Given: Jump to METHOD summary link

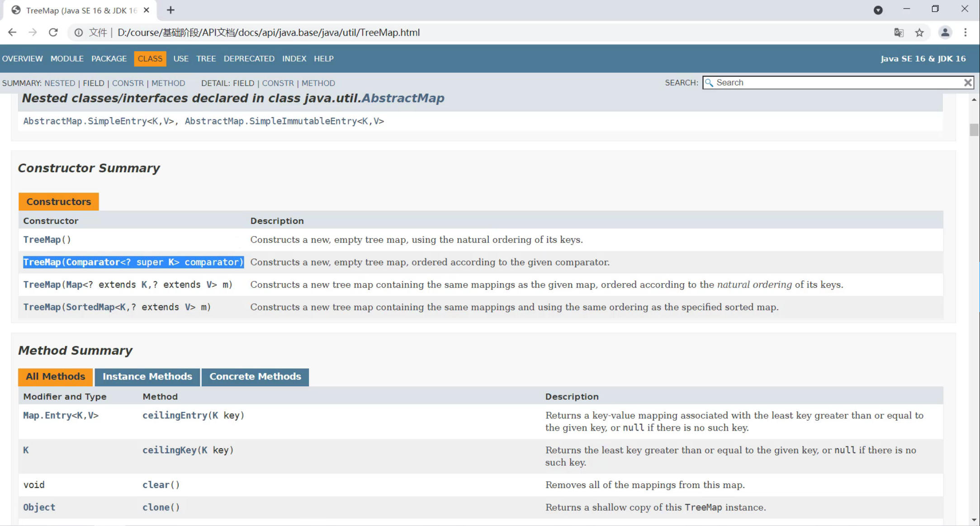Looking at the screenshot, I should pyautogui.click(x=168, y=83).
